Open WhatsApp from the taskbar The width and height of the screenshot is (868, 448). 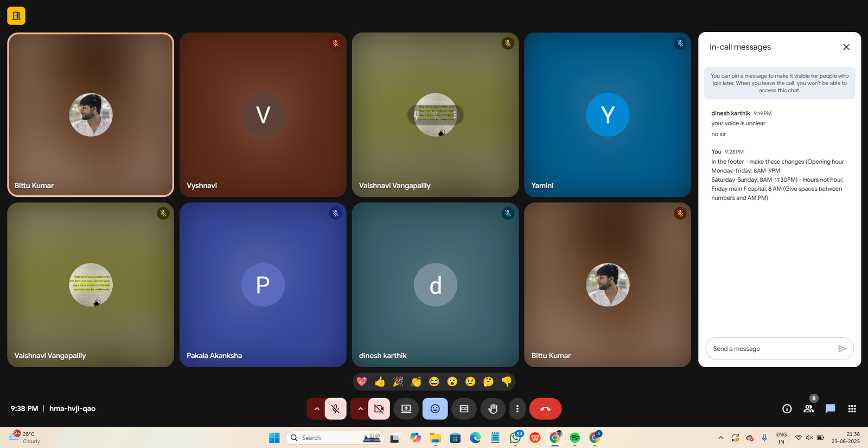pyautogui.click(x=515, y=438)
